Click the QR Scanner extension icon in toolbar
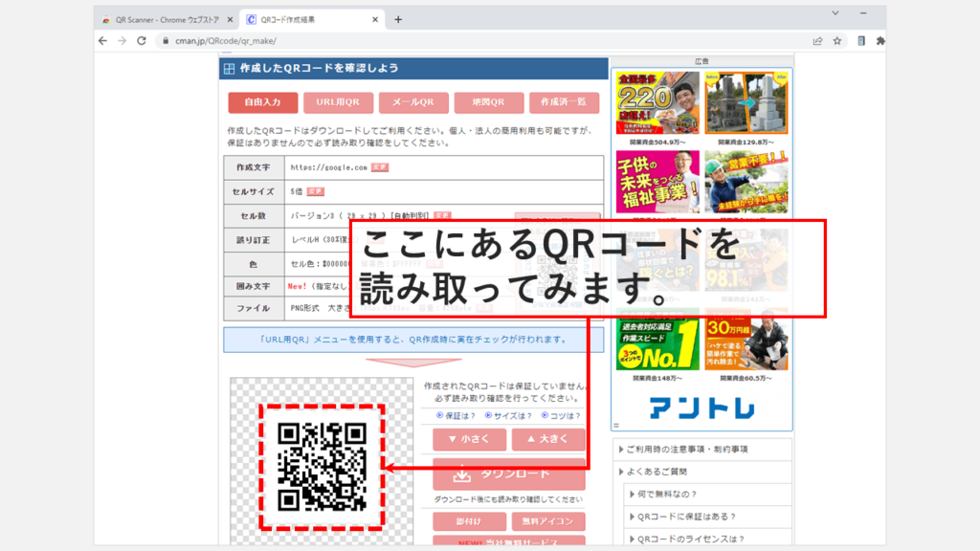Image resolution: width=980 pixels, height=551 pixels. click(861, 41)
